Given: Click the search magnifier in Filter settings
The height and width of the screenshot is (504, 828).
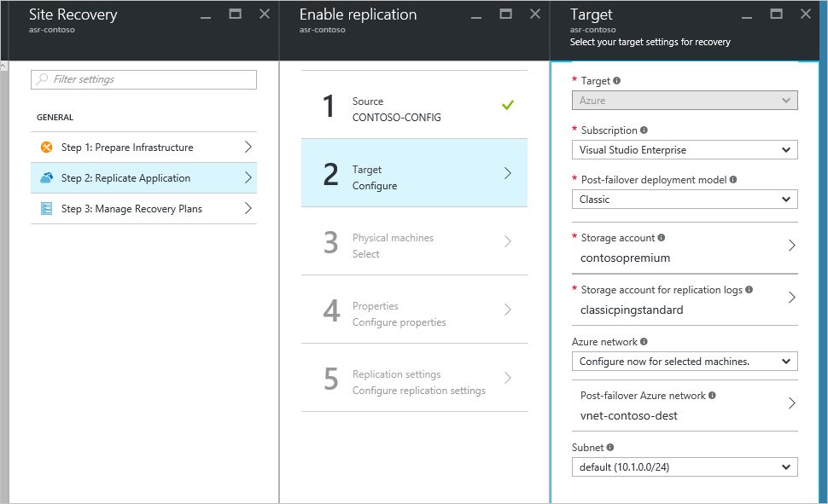Looking at the screenshot, I should (42, 79).
